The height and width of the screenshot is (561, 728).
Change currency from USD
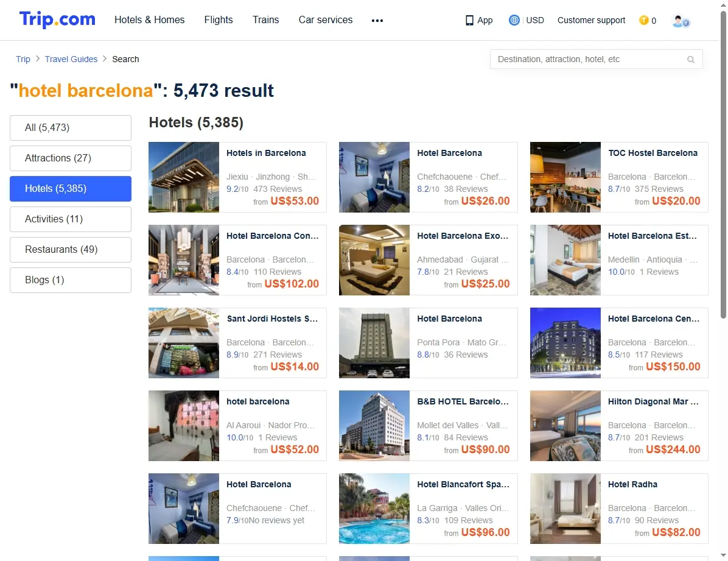[x=535, y=21]
